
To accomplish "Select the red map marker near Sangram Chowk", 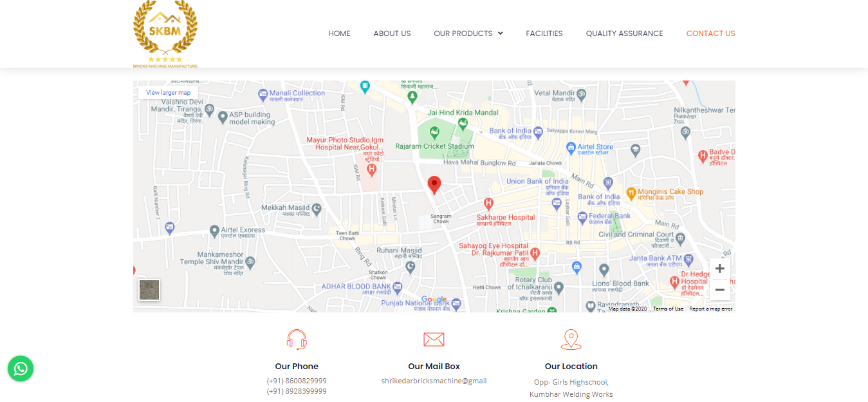I will [x=434, y=185].
